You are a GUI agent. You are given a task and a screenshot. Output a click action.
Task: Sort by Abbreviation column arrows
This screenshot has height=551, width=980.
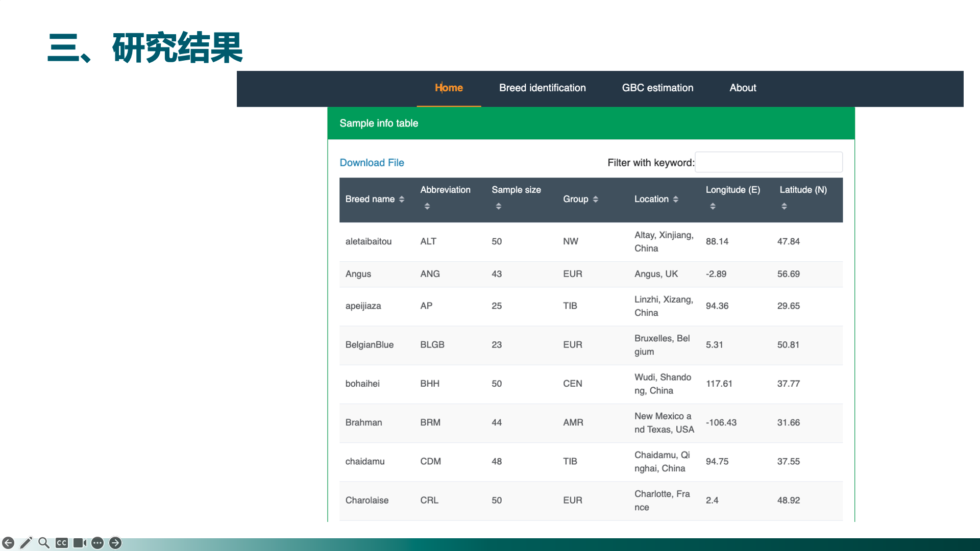pyautogui.click(x=427, y=206)
